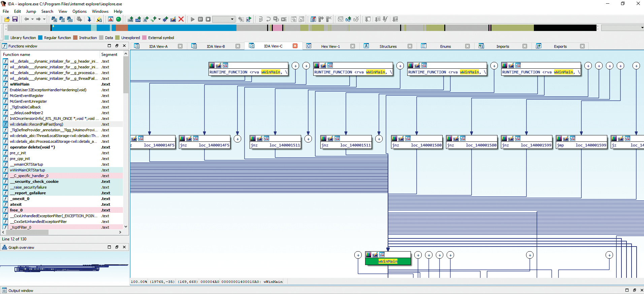Screen dimensions: 644x294
Task: Click the green circle toolbar icon
Action: 119,19
